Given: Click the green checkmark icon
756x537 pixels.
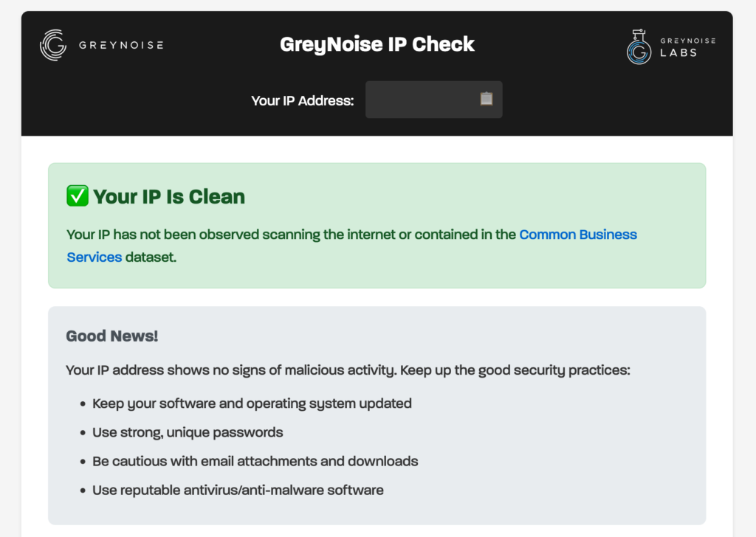Looking at the screenshot, I should [x=77, y=196].
